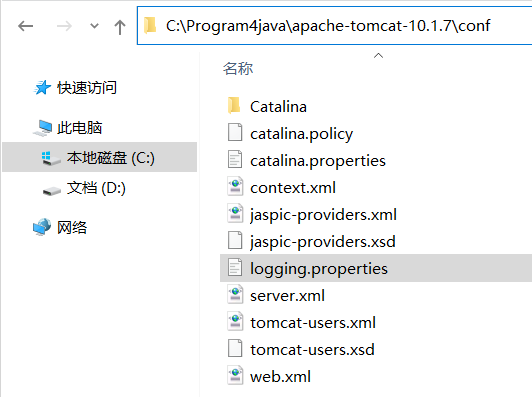Go up one folder level
Image resolution: width=532 pixels, height=397 pixels.
click(120, 27)
